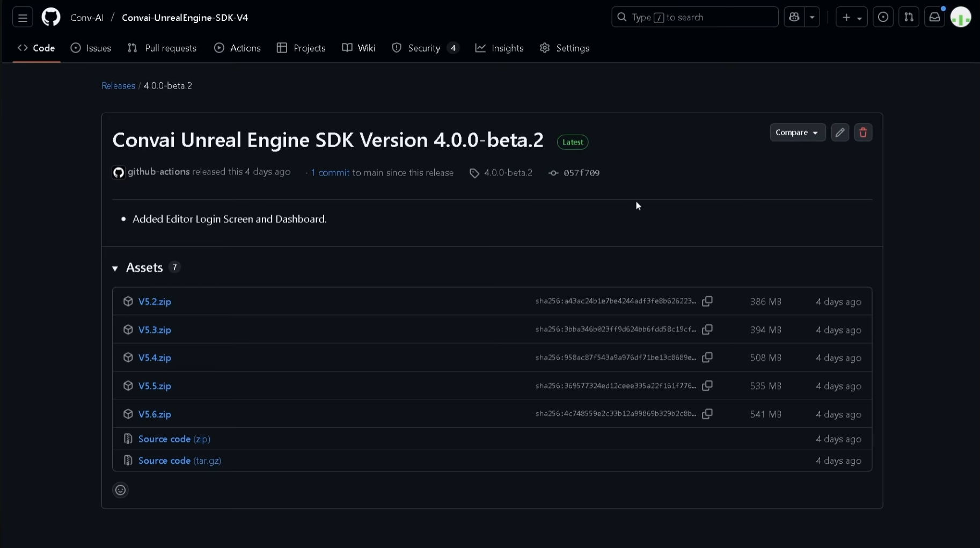The width and height of the screenshot is (980, 548).
Task: Go back to Releases breadcrumb
Action: tap(118, 86)
